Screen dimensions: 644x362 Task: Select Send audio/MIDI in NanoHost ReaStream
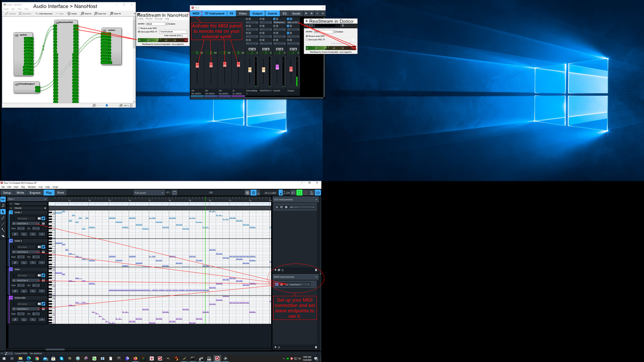[x=148, y=32]
